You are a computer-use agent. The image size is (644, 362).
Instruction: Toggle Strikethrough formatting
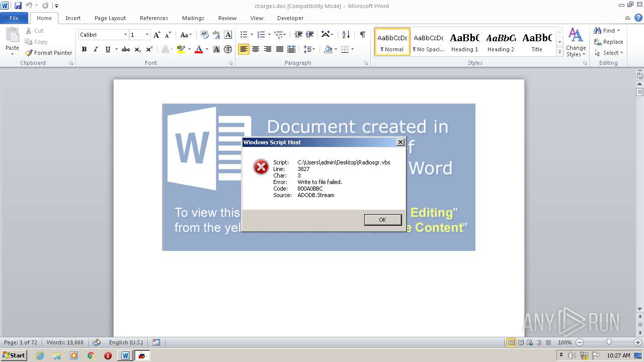(126, 49)
